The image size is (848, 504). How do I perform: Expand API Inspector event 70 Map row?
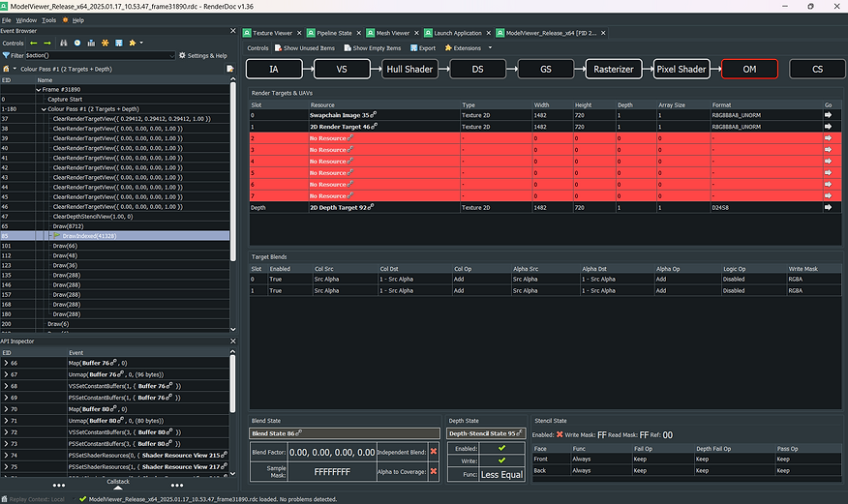(x=6, y=409)
